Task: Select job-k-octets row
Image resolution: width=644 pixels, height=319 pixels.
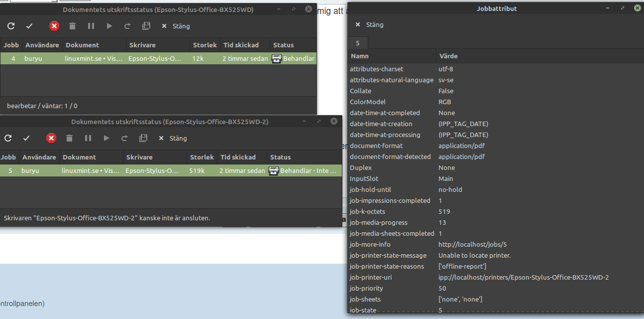Action: [496, 211]
